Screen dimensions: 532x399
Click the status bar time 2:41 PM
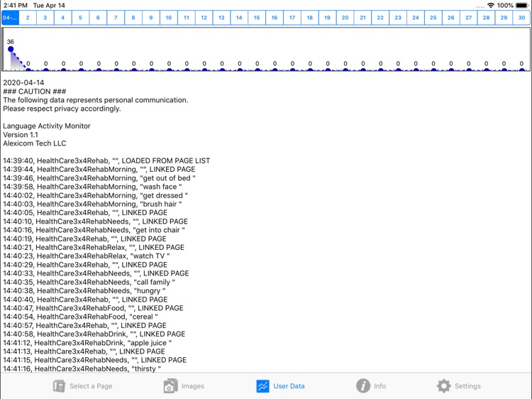[16, 6]
